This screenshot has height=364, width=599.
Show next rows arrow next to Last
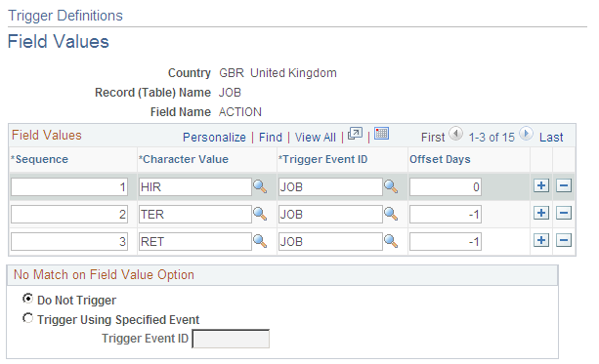click(x=526, y=134)
